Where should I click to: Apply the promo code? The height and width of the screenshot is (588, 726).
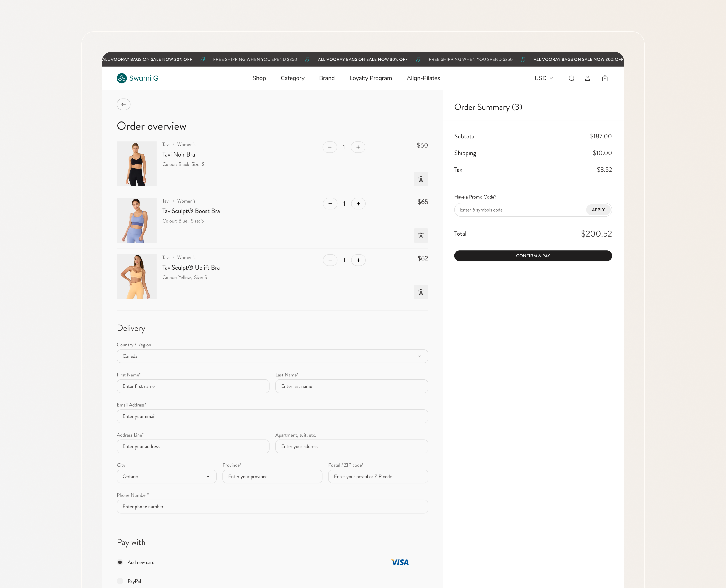pos(598,210)
